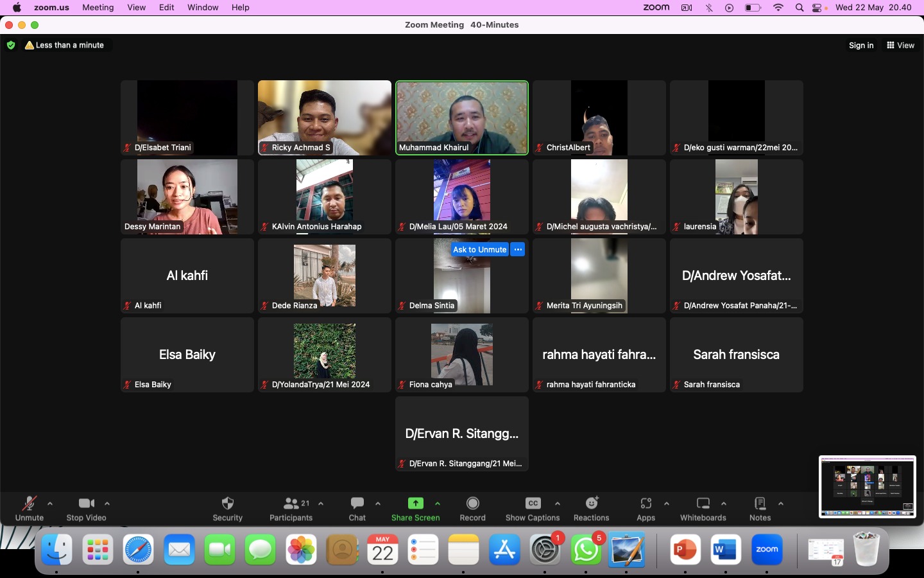Open the zoom.us application menu
Viewport: 924px width, 578px height.
point(52,8)
